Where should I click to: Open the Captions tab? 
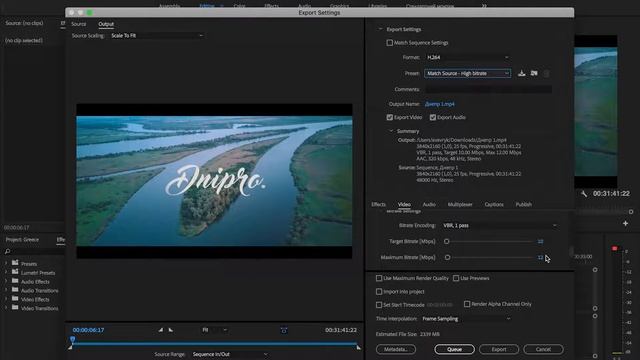click(x=494, y=204)
